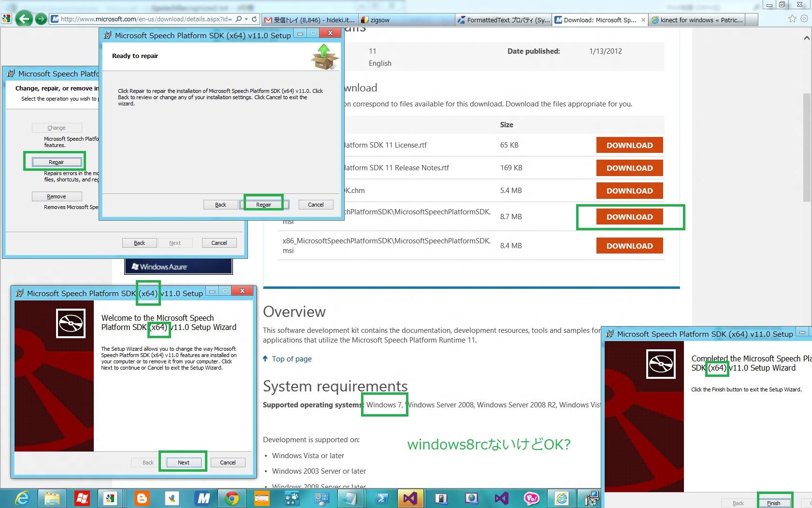The image size is (812, 508).
Task: Open the Blogger taskbar shortcut
Action: pos(142,498)
